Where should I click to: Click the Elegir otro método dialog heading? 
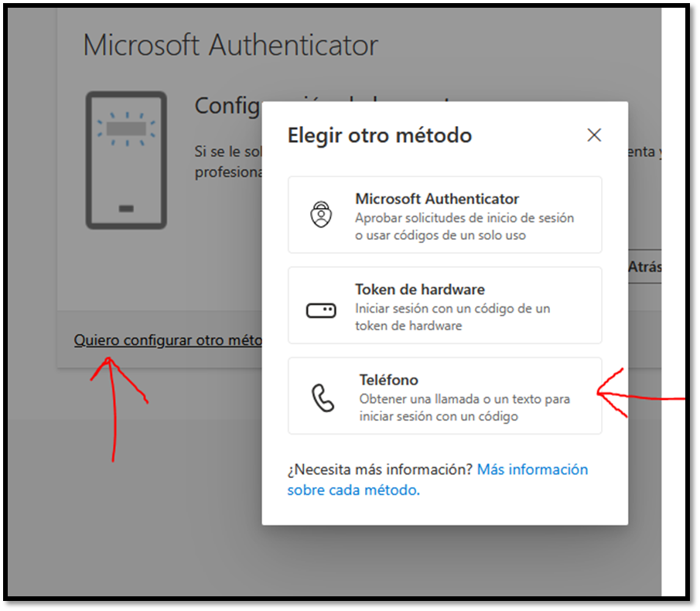coord(380,135)
